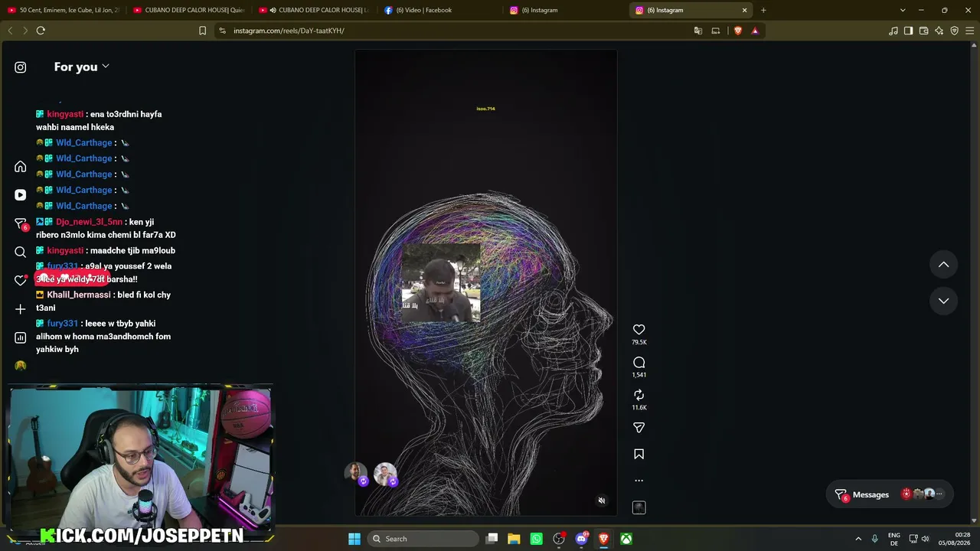Open the page translate icon
Viewport: 980px width, 551px height.
[698, 31]
